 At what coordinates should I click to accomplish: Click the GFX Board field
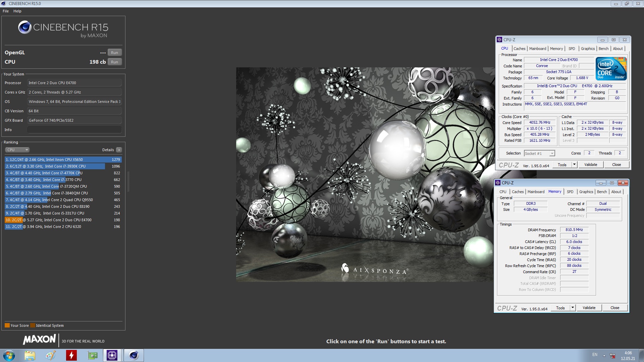(74, 120)
